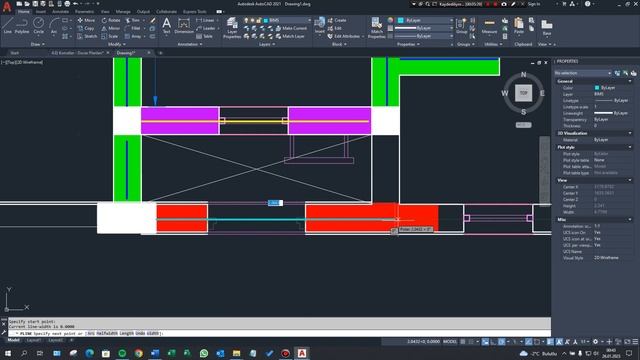The image size is (640, 360).
Task: Activate the Scale command
Action: pos(110,36)
